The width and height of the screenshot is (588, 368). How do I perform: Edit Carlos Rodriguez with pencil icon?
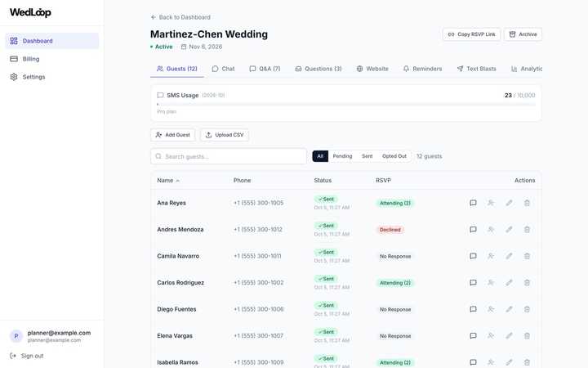pyautogui.click(x=509, y=283)
